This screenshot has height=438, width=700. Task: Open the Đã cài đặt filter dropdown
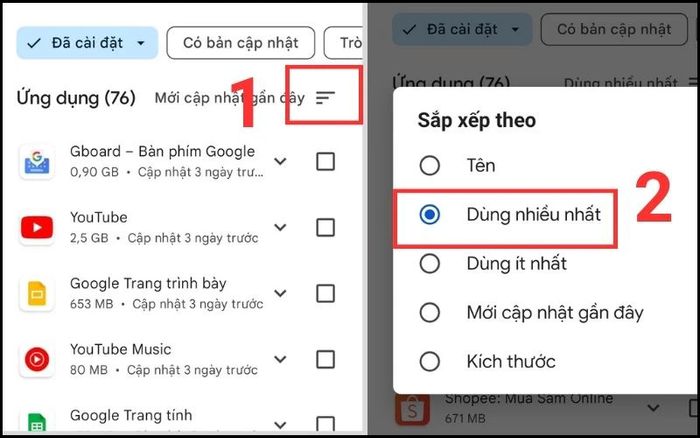point(87,43)
